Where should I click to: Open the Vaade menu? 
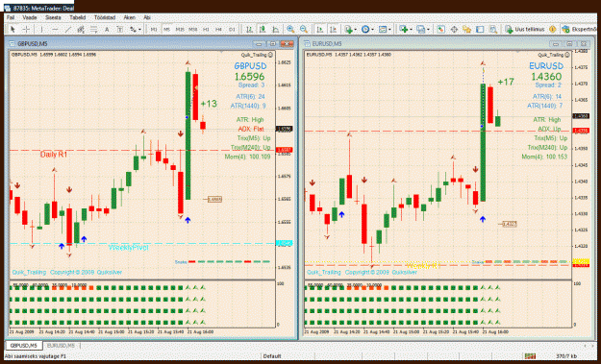30,17
